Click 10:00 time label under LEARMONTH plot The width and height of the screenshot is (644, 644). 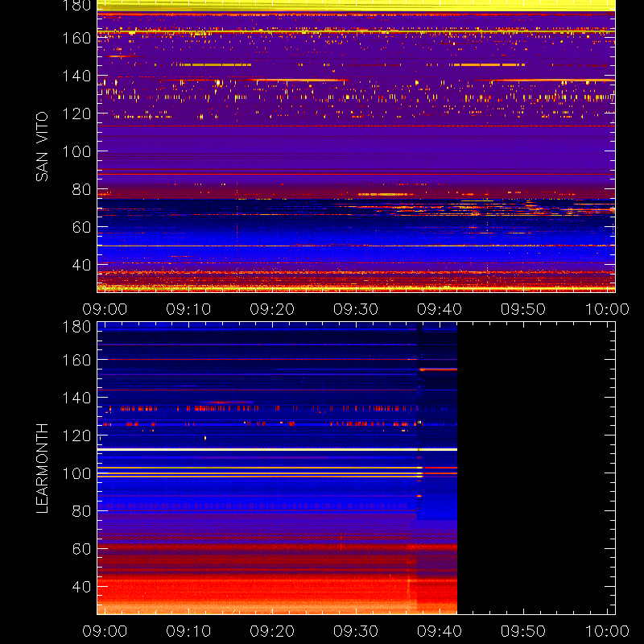(607, 631)
